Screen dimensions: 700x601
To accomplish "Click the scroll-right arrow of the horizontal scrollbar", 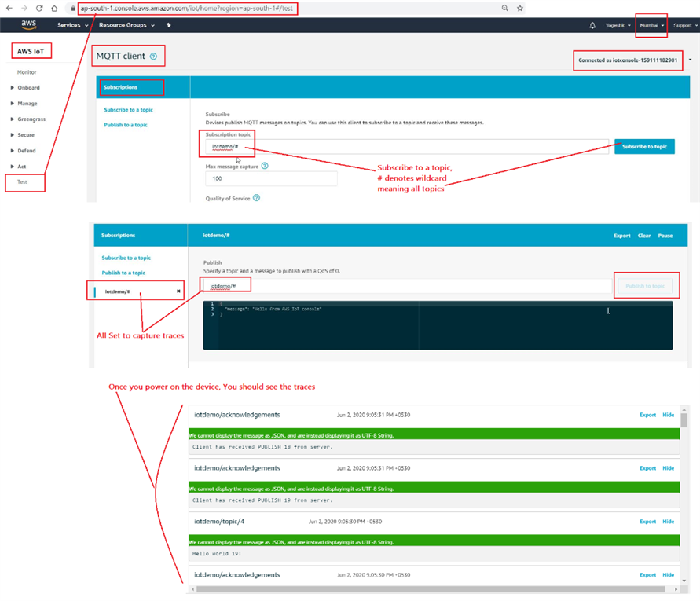I will [676, 589].
